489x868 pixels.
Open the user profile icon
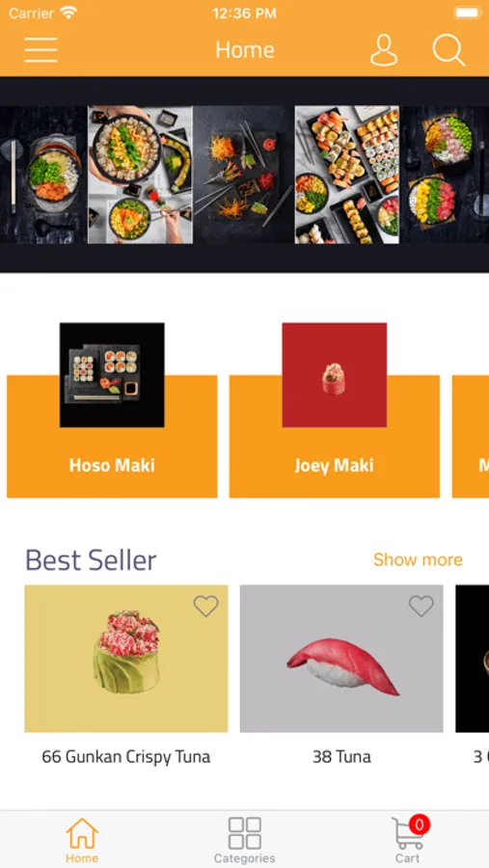coord(384,50)
